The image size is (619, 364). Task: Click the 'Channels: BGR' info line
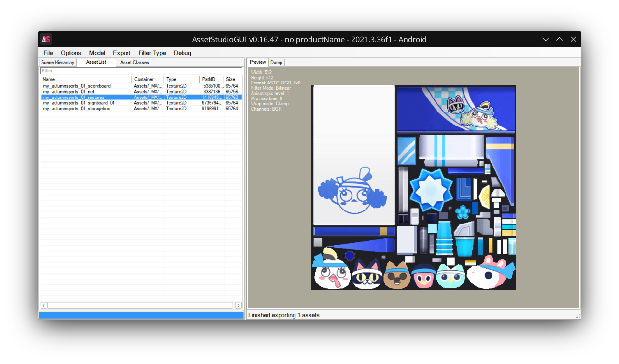pyautogui.click(x=267, y=109)
